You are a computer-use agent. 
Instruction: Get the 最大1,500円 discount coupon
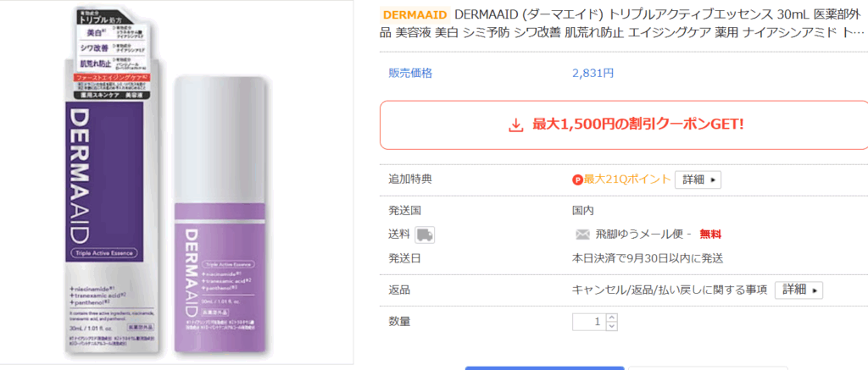(x=626, y=125)
